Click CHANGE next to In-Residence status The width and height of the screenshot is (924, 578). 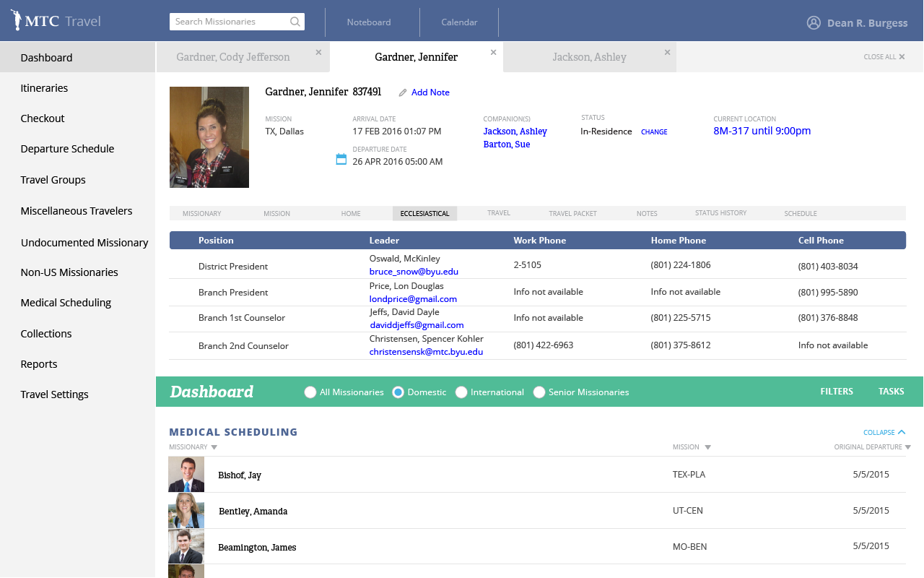tap(654, 132)
